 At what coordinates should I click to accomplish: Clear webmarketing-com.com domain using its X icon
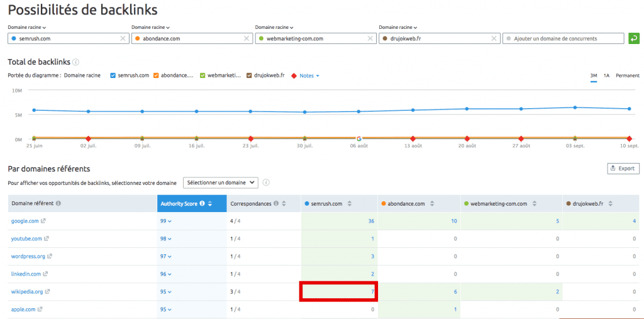click(370, 38)
